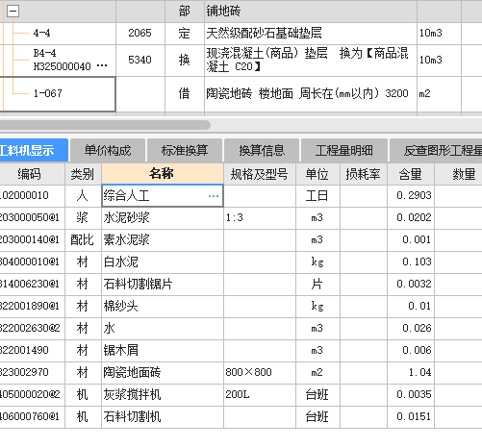Image resolution: width=482 pixels, height=448 pixels.
Task: Click the 损耗率 column header
Action: coord(363,174)
